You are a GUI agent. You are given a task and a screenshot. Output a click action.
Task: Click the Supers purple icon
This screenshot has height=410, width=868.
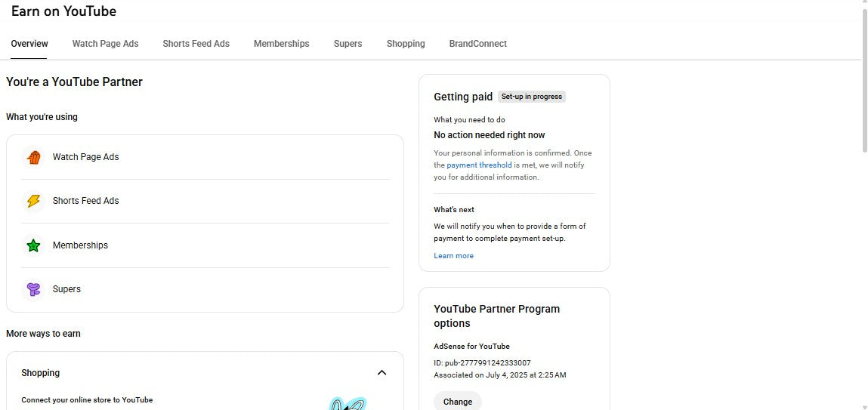click(x=33, y=289)
